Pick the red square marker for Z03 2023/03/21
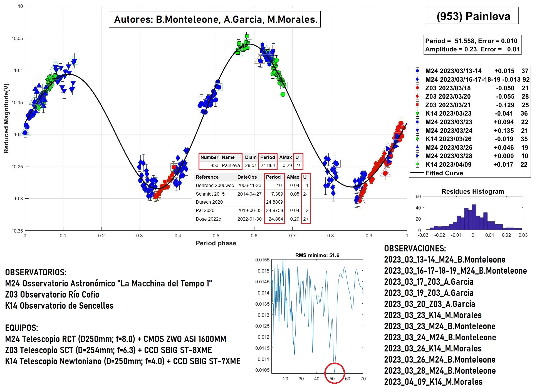The width and height of the screenshot is (537, 392). (417, 105)
